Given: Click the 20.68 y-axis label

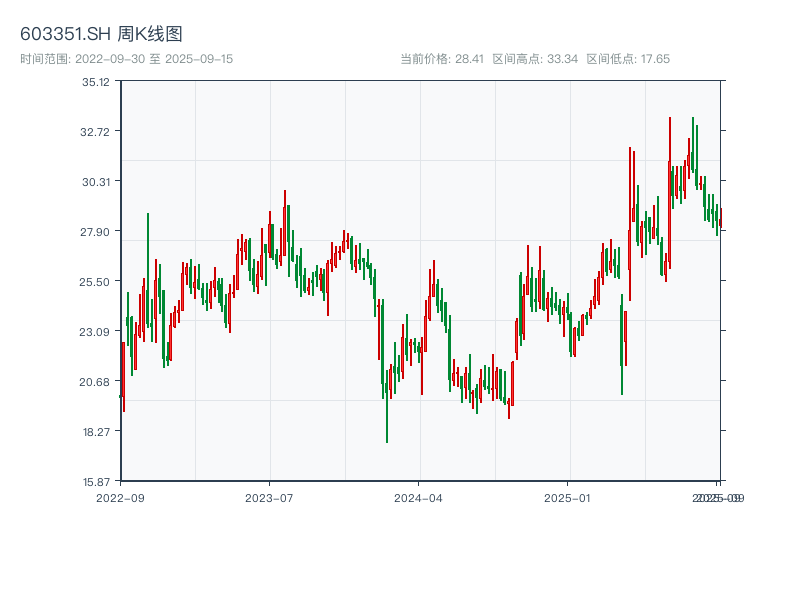Looking at the screenshot, I should [95, 382].
